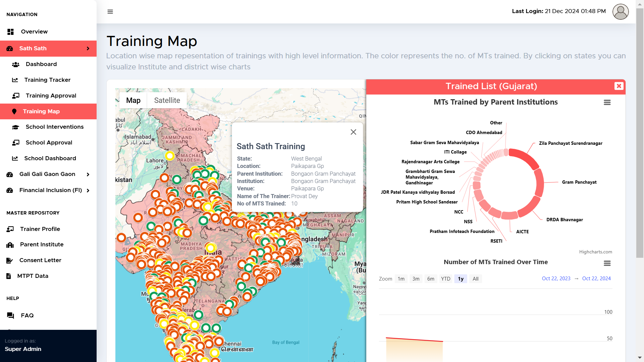Set chart zoom to YTD
Screen dimensions: 644x362
[446, 279]
